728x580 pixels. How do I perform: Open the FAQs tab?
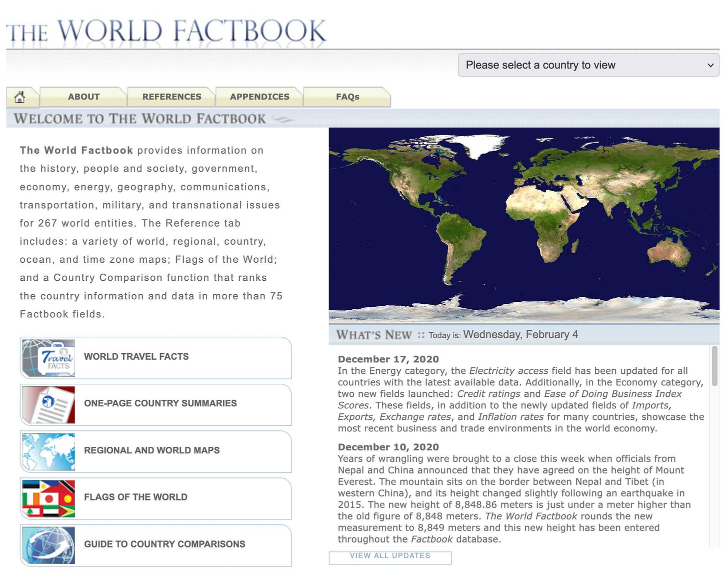click(347, 97)
